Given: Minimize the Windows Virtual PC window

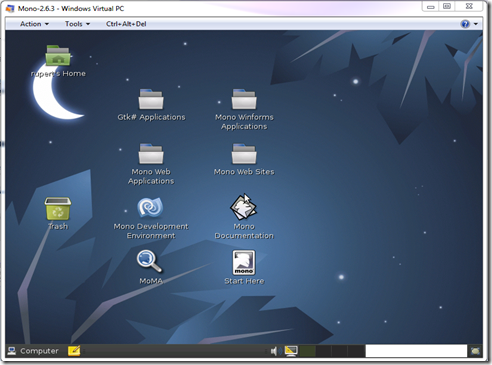Looking at the screenshot, I should [x=431, y=7].
